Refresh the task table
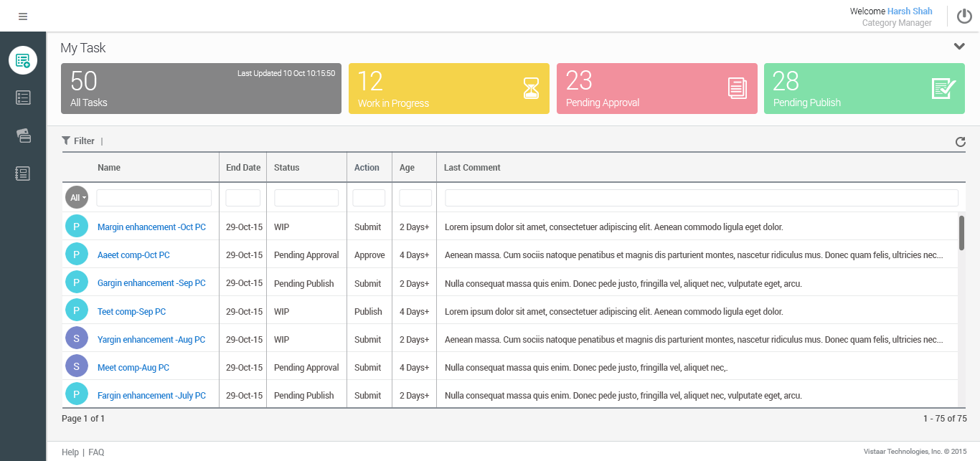This screenshot has width=980, height=461. click(x=960, y=142)
